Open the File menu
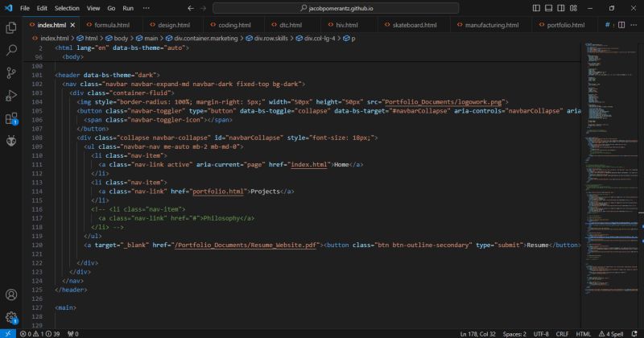Screen dimensions: 644x338 click(x=25, y=8)
